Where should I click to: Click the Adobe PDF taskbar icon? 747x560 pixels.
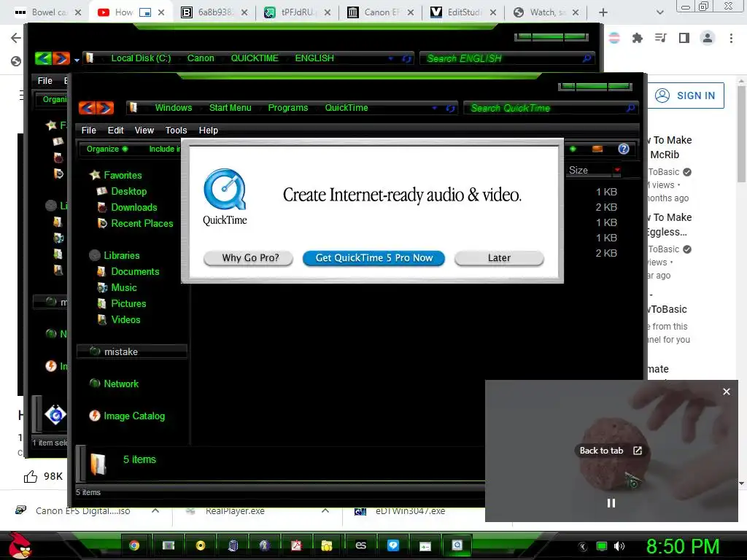[296, 545]
